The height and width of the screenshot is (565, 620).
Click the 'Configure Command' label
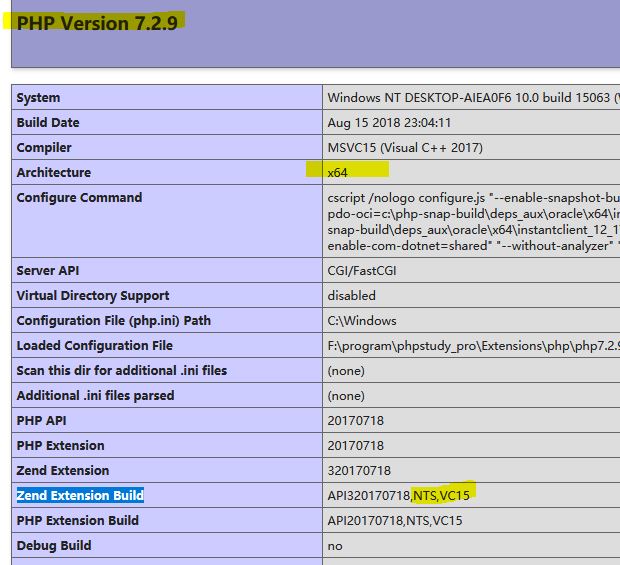pos(79,197)
